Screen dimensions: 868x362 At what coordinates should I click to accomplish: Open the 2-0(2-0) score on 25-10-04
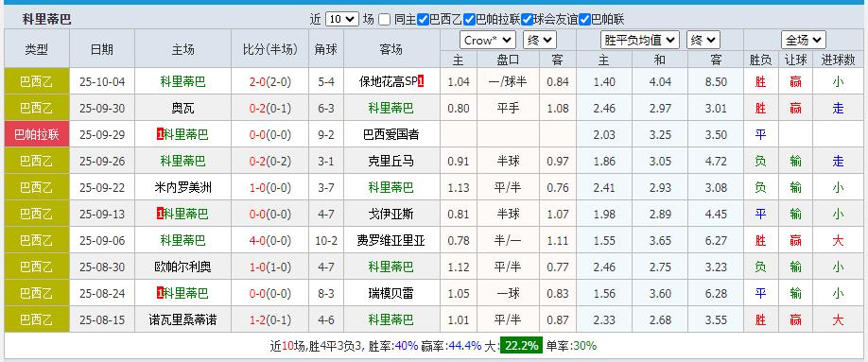coord(269,82)
